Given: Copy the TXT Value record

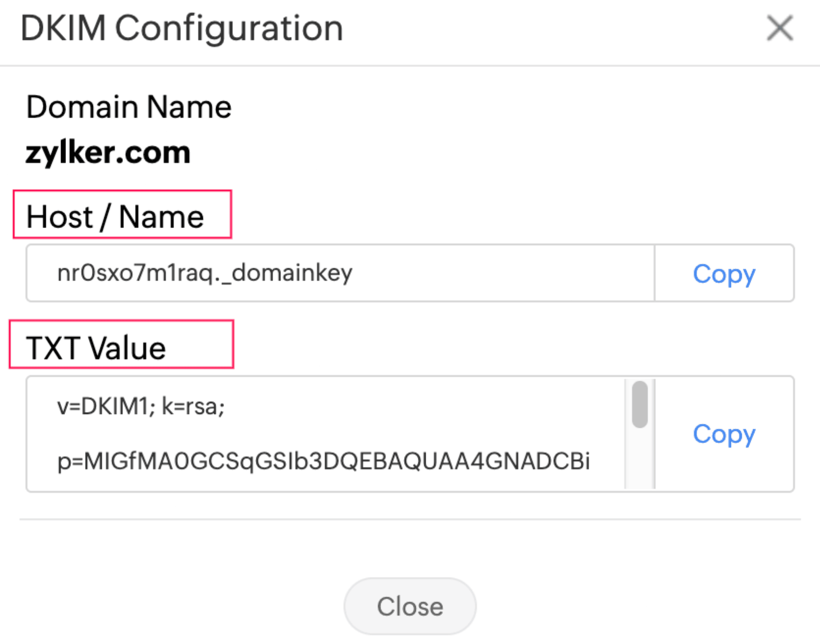Looking at the screenshot, I should pos(724,434).
